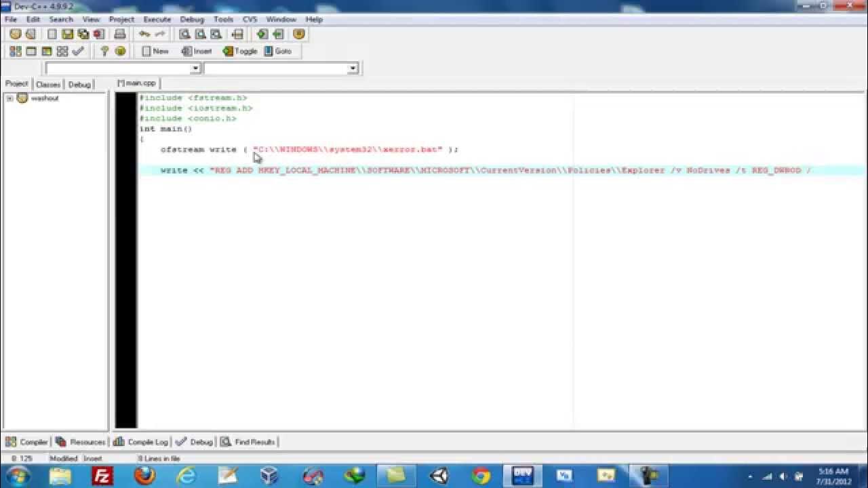This screenshot has height=488, width=868.
Task: Open the CVS menu
Action: (x=250, y=19)
